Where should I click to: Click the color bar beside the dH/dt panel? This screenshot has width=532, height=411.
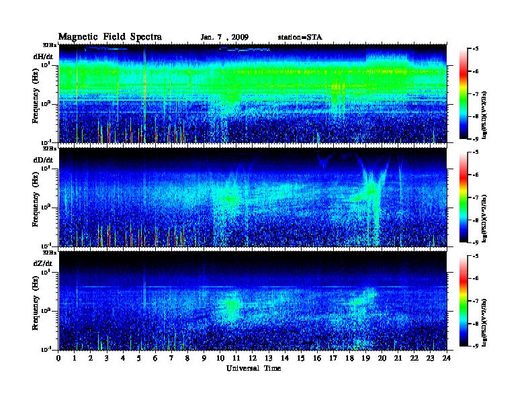[463, 94]
